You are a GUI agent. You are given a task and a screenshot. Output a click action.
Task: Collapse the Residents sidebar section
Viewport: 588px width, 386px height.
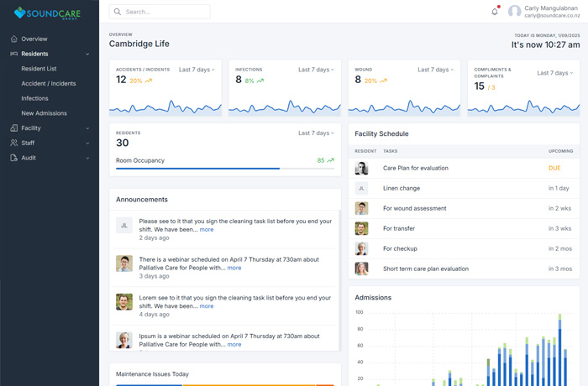(x=87, y=54)
